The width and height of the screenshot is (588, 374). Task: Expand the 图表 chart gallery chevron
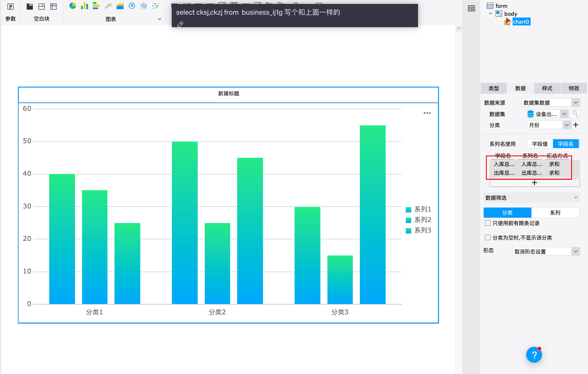tap(159, 19)
